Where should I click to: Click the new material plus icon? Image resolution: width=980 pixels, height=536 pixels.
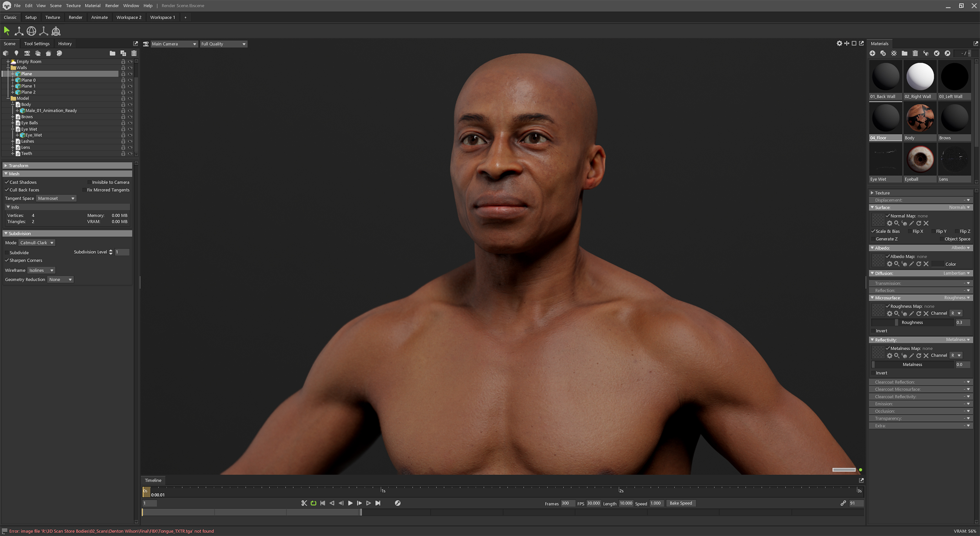(x=872, y=53)
